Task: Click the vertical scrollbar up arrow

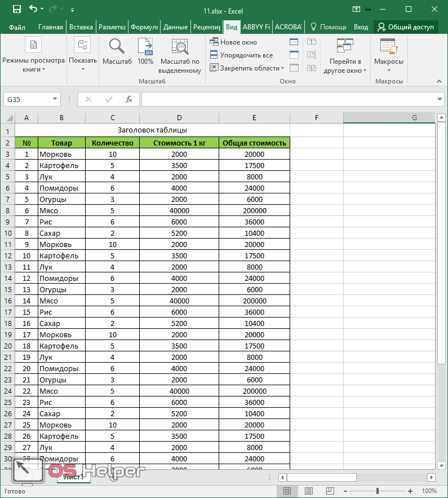Action: click(x=441, y=118)
